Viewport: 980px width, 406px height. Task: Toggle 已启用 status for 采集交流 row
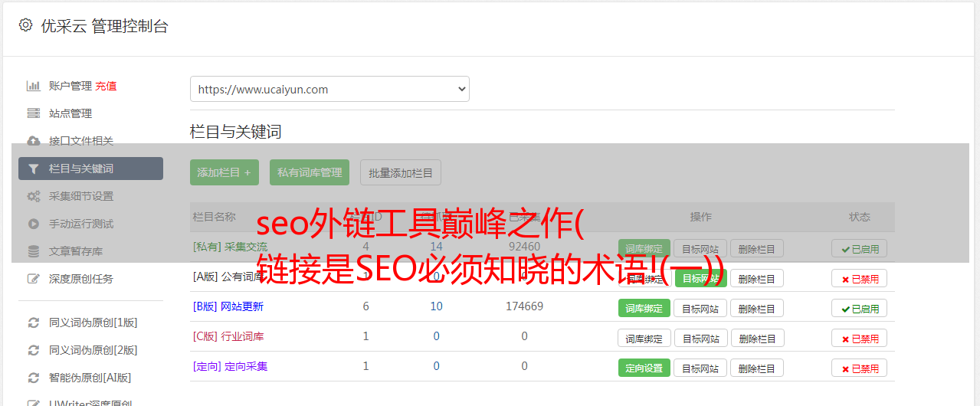[860, 249]
